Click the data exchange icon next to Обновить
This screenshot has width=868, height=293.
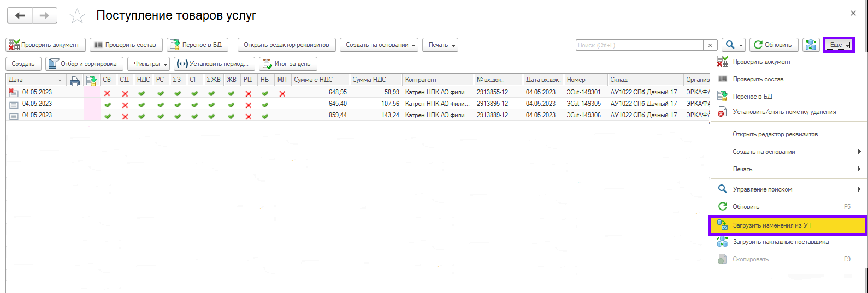(811, 45)
